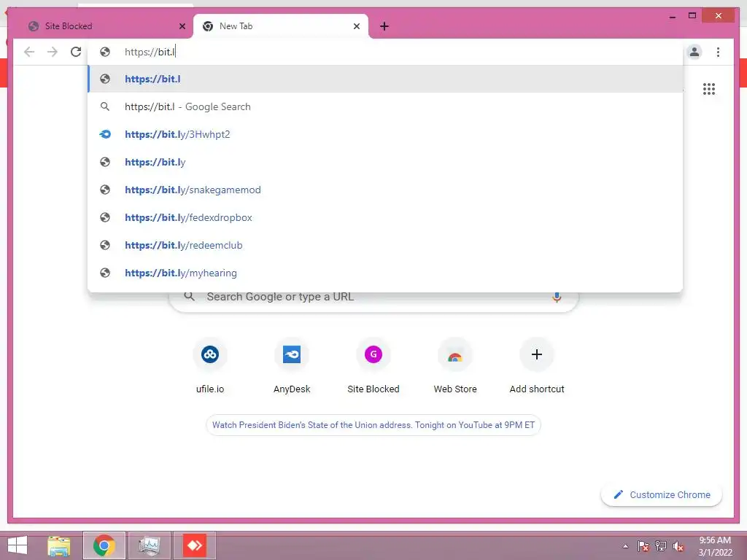The height and width of the screenshot is (560, 747).
Task: Open the ufile.io shortcut
Action: pos(210,367)
